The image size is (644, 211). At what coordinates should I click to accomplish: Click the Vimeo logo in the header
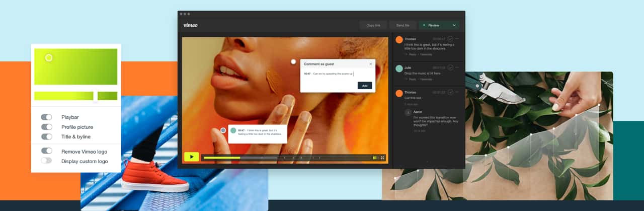(190, 25)
